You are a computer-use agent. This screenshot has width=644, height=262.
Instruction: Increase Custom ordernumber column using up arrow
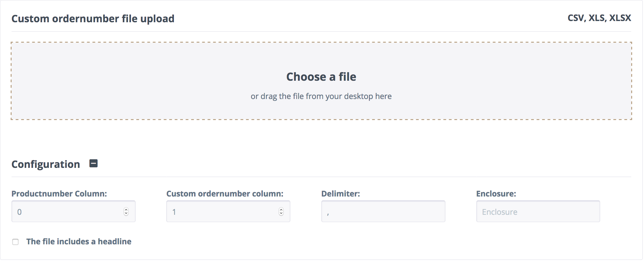pyautogui.click(x=281, y=210)
